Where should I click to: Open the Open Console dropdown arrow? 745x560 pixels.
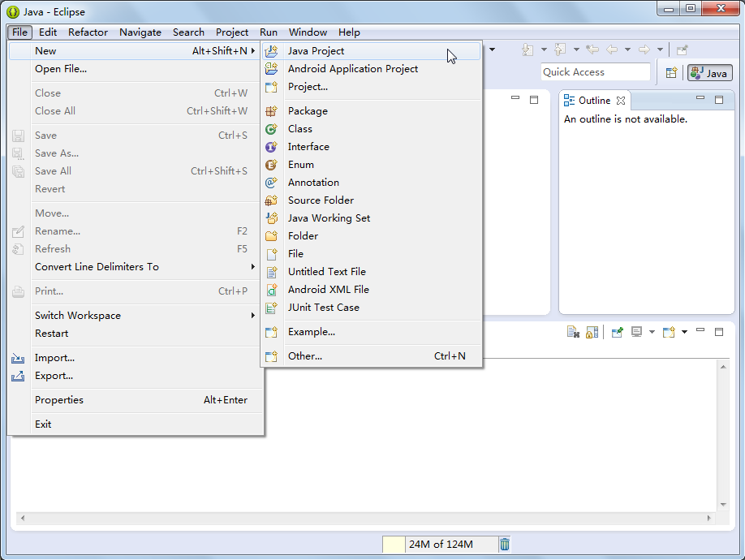tap(684, 332)
